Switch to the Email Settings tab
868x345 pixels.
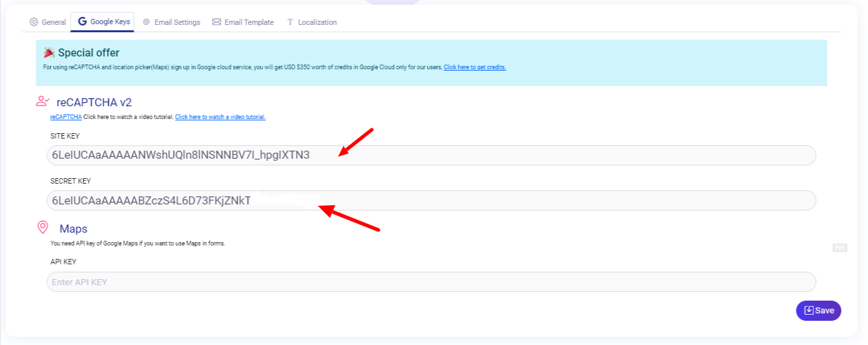171,22
